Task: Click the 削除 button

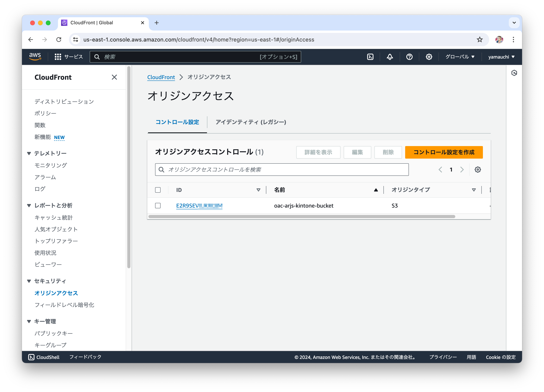Action: coord(388,152)
